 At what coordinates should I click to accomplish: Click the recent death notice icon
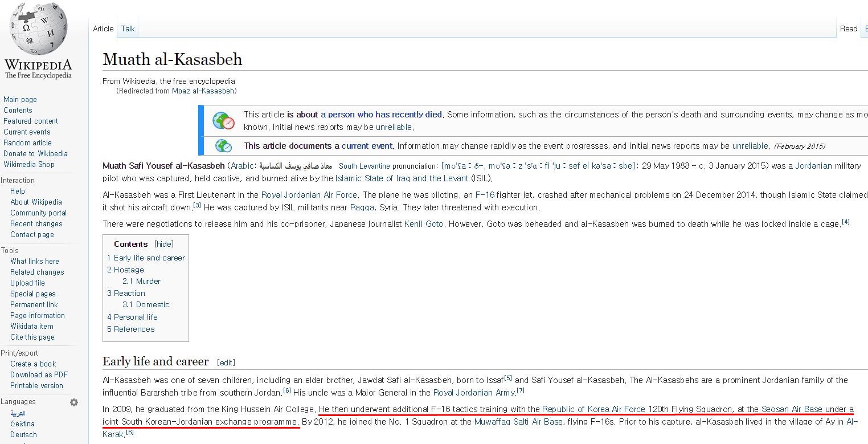point(224,120)
